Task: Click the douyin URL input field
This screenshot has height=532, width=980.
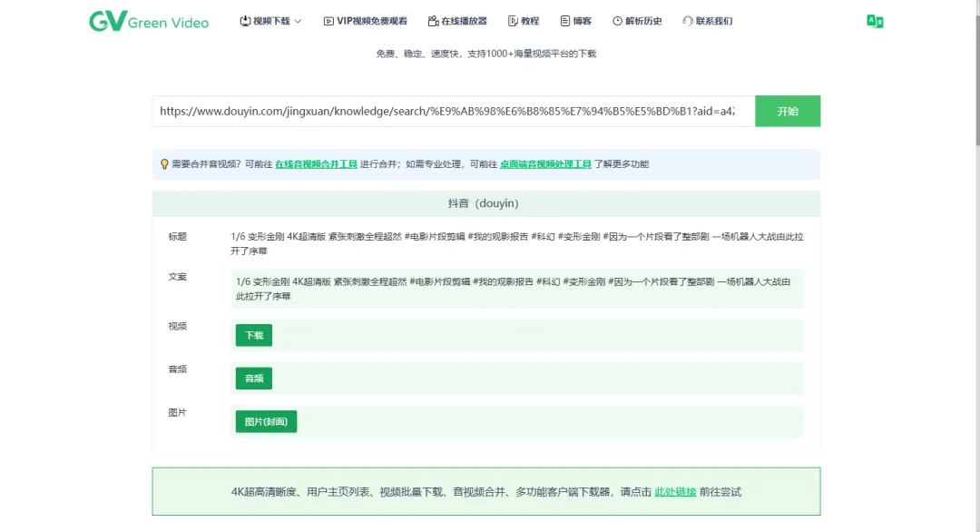Action: [x=454, y=112]
